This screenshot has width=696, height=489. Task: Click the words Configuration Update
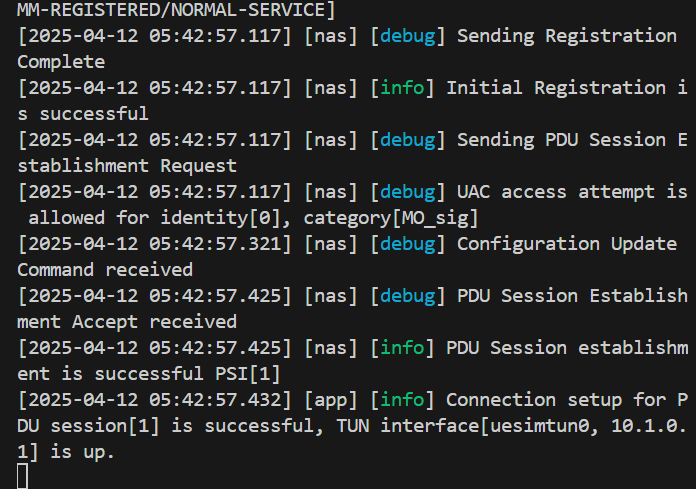[x=567, y=244]
